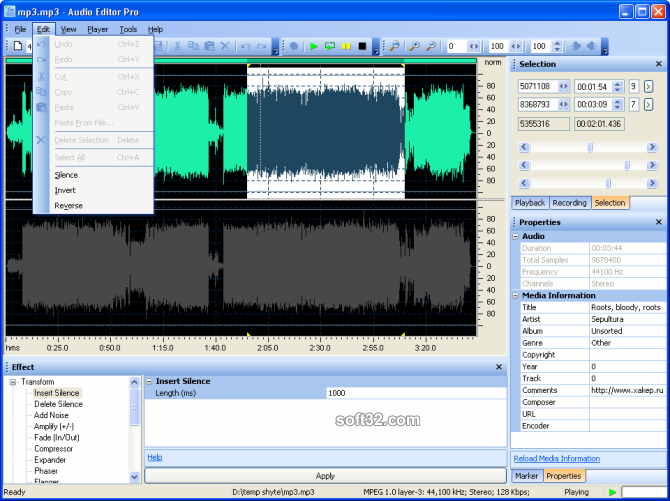Click the Record button in toolbar
Screen dimensions: 670x501
294,46
